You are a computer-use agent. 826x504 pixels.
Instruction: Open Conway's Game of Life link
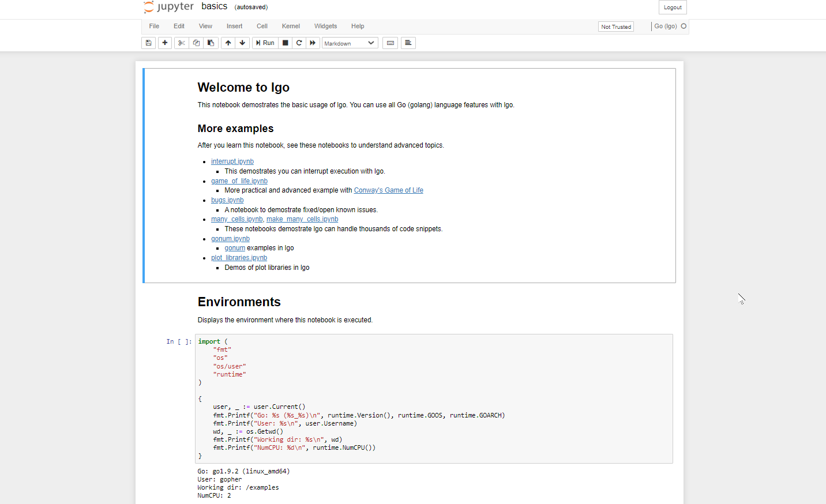pyautogui.click(x=389, y=190)
